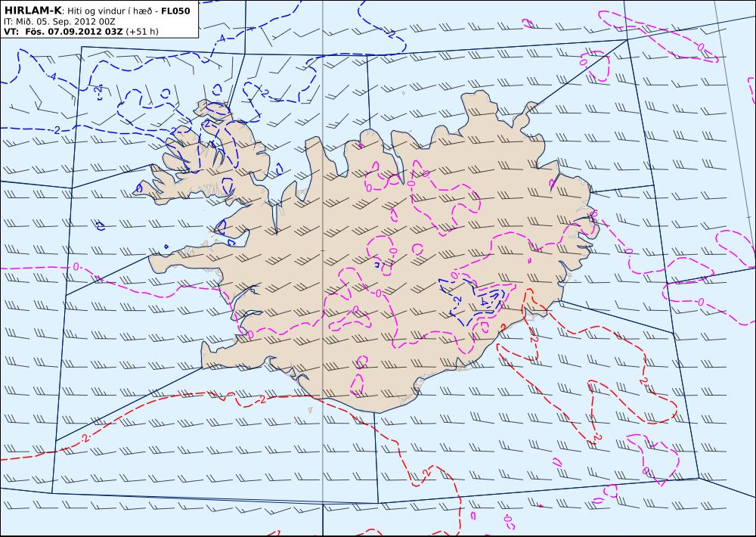The height and width of the screenshot is (537, 756).
Task: Click the '(+51 h)' forecast offset
Action: pyautogui.click(x=142, y=32)
